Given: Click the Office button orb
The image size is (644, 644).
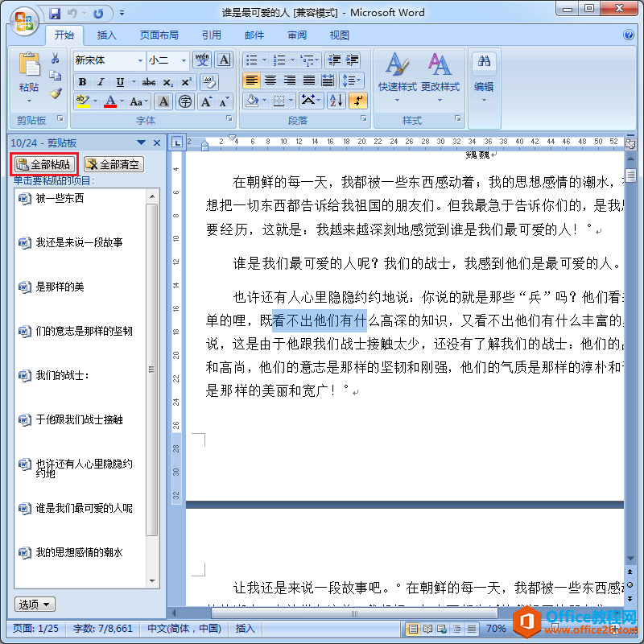Looking at the screenshot, I should [24, 21].
